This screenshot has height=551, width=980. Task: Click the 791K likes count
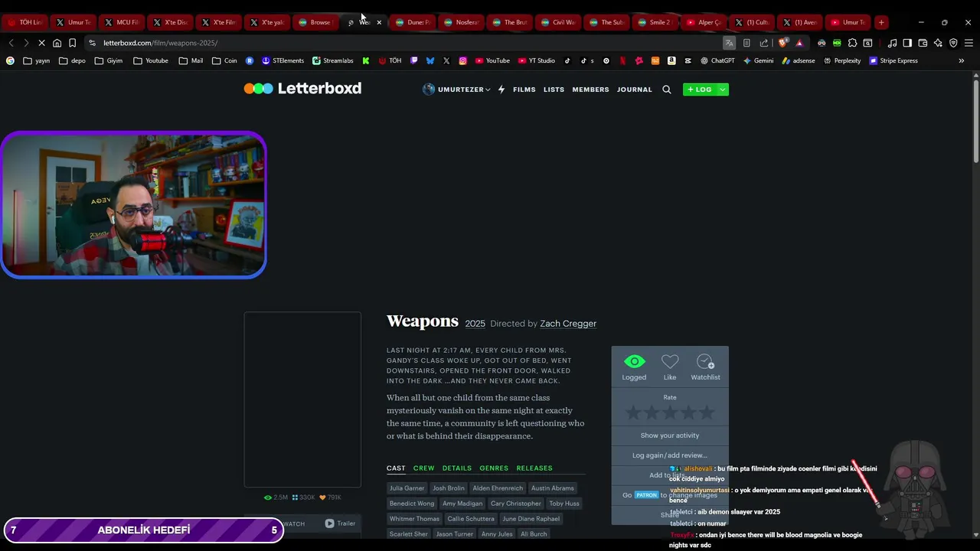[331, 497]
